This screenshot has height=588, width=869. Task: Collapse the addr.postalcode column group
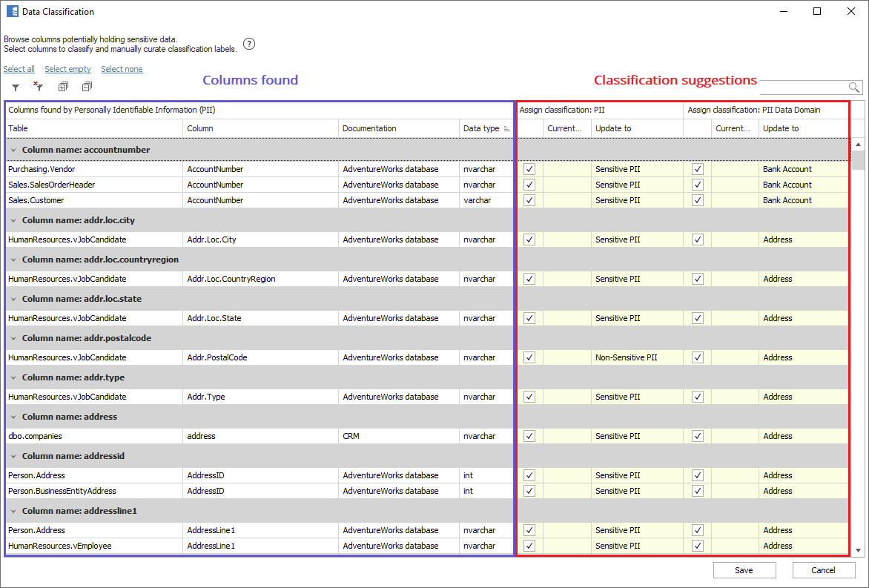click(x=13, y=338)
